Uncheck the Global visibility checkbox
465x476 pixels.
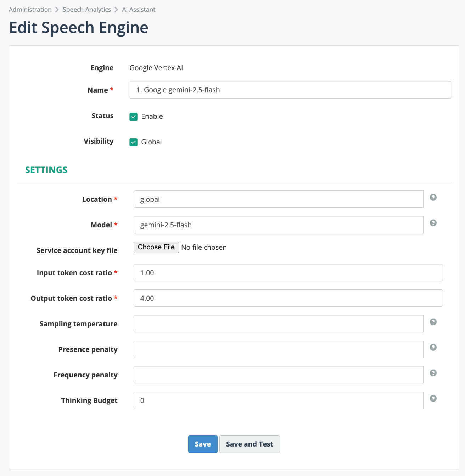point(134,142)
